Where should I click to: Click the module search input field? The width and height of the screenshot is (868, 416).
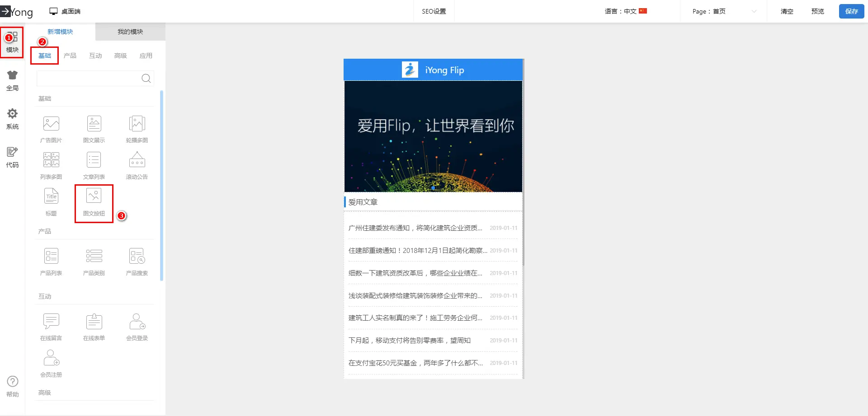click(89, 79)
